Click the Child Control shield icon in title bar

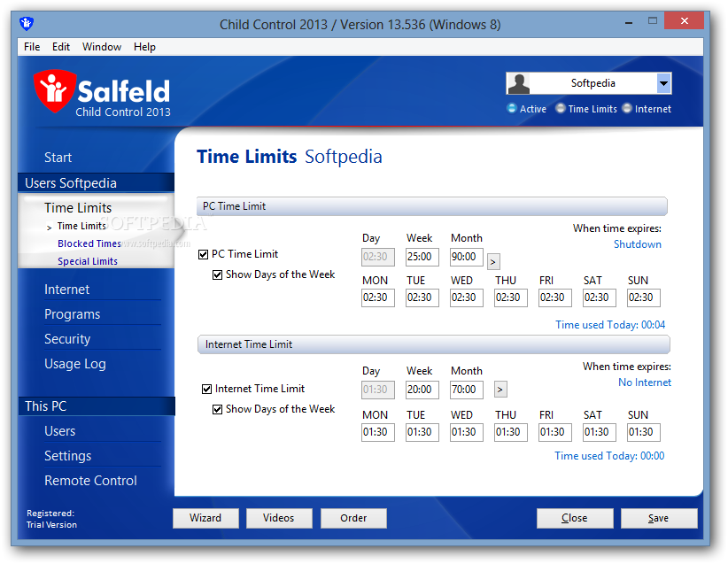[x=27, y=23]
